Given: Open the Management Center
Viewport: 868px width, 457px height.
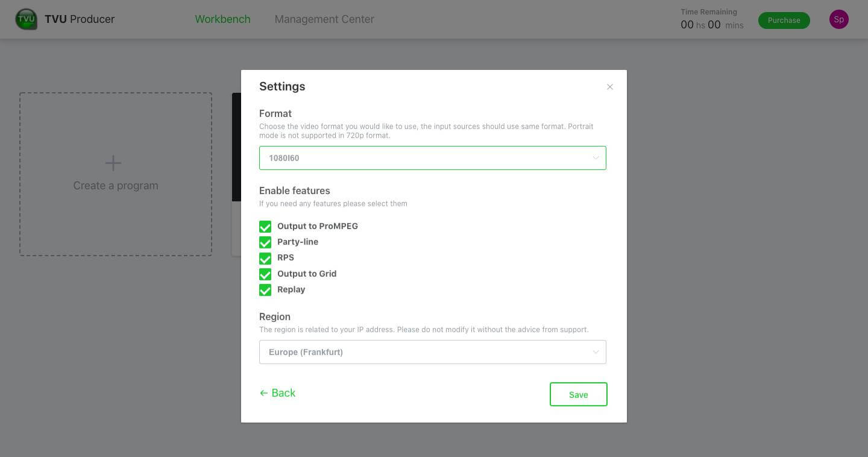Looking at the screenshot, I should point(324,19).
